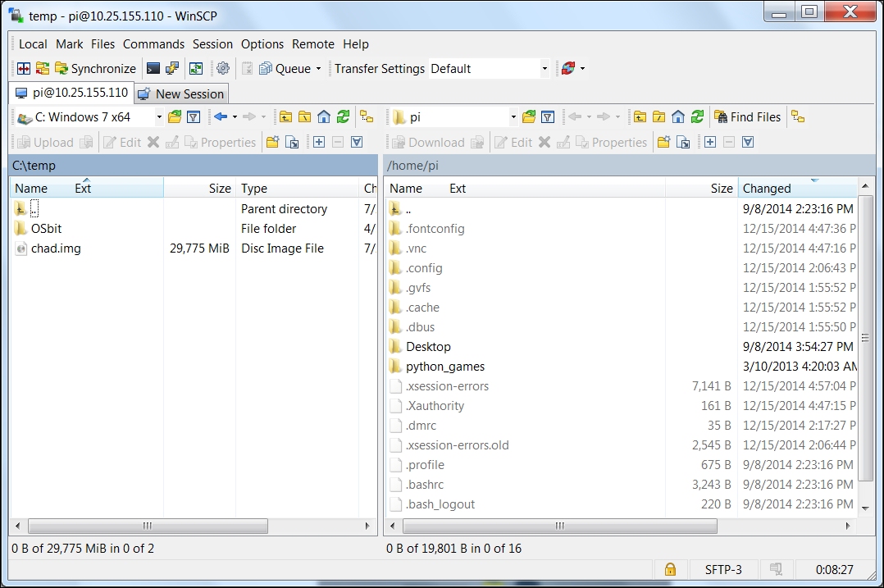Go up to the parent remote directory
Viewport: 884px width, 588px height.
640,116
